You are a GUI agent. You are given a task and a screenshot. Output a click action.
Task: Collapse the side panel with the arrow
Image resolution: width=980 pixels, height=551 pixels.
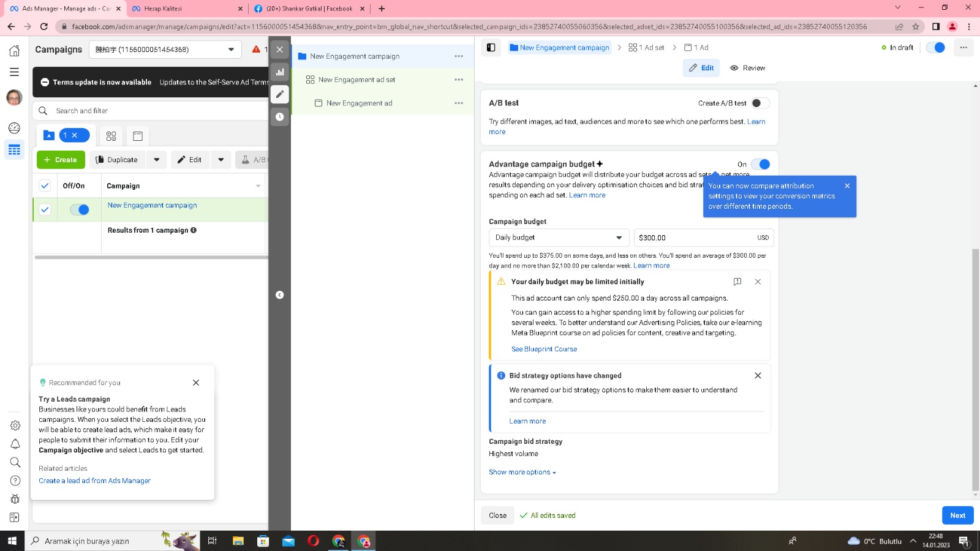(x=279, y=295)
